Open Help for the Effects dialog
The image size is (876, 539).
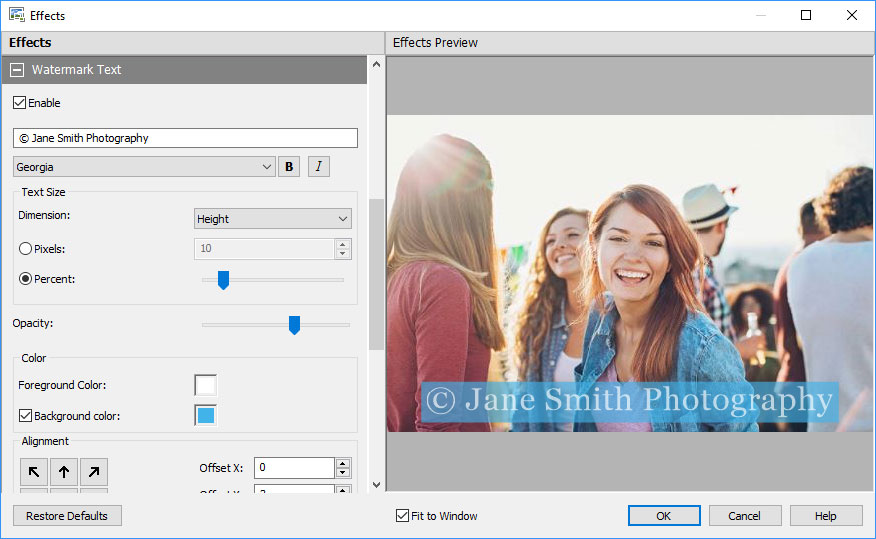click(x=826, y=516)
